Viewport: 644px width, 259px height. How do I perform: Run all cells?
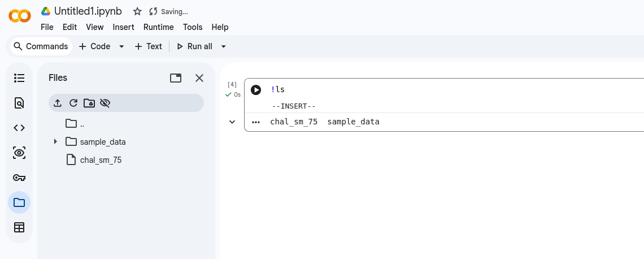coord(195,46)
